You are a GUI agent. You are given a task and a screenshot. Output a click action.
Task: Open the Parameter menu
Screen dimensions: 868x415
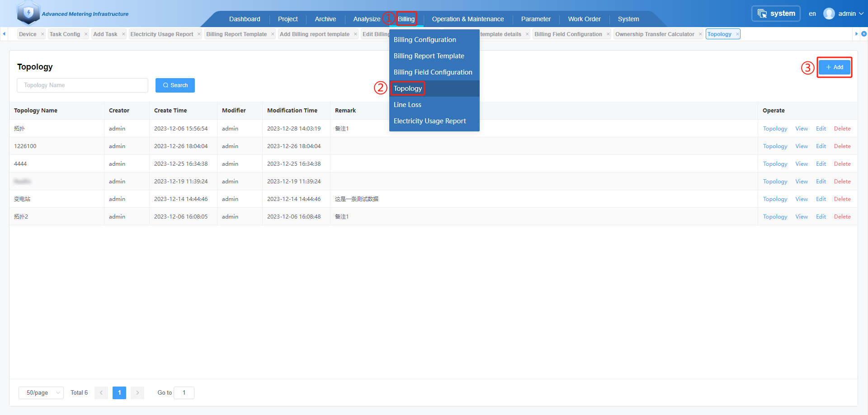tap(536, 19)
